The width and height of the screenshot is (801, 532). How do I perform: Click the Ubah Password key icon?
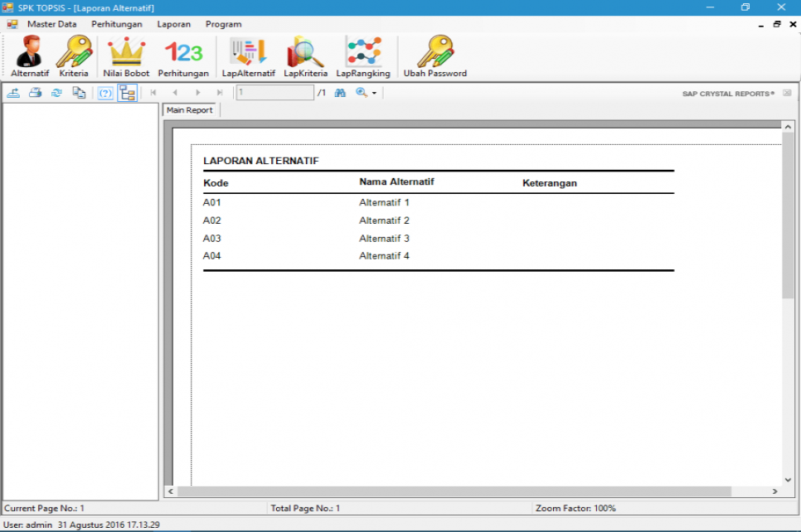434,52
